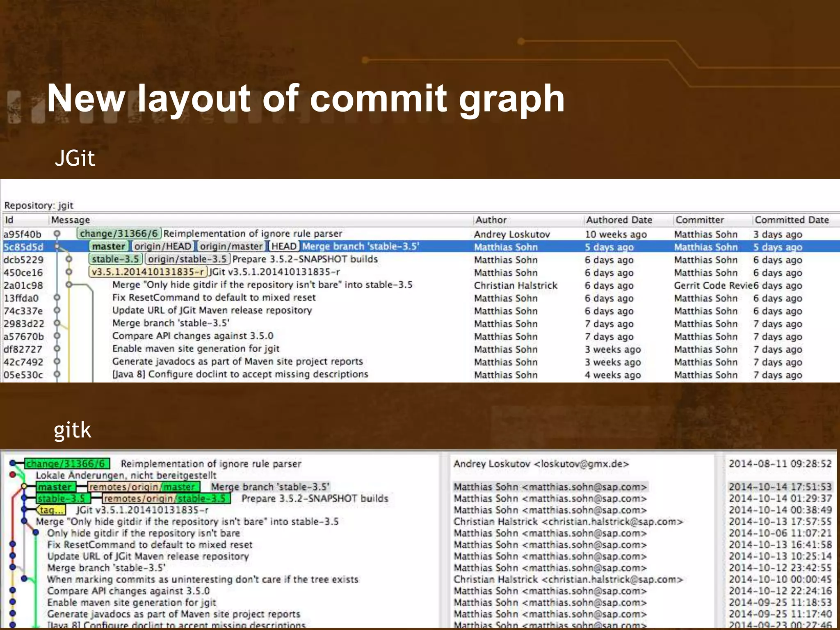Click the stable-3.5 branch label in gitk
Viewport: 840px width, 630px height.
pyautogui.click(x=63, y=499)
